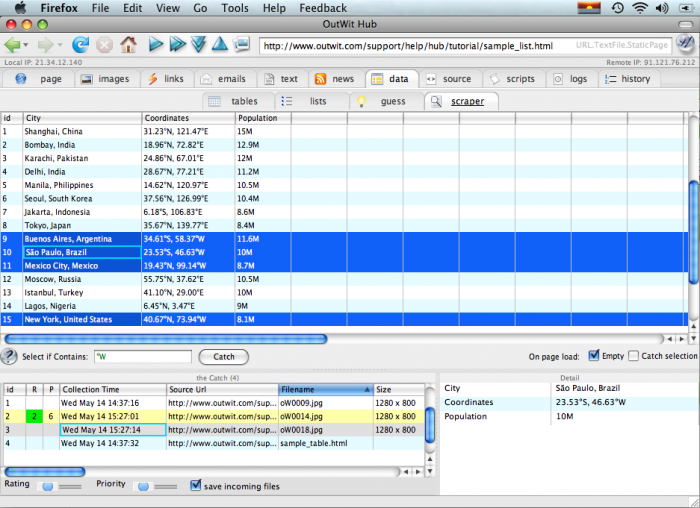The width and height of the screenshot is (700, 508).
Task: Click the OutWit globe logo beside URL bar
Action: pyautogui.click(x=685, y=44)
